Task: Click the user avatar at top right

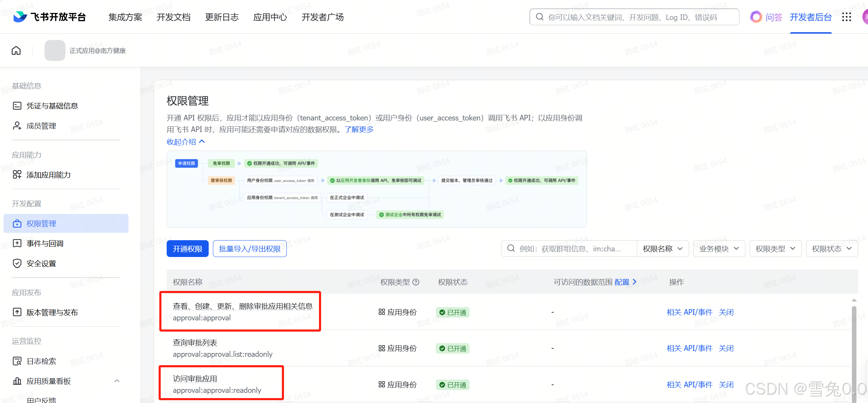Action: [x=865, y=17]
